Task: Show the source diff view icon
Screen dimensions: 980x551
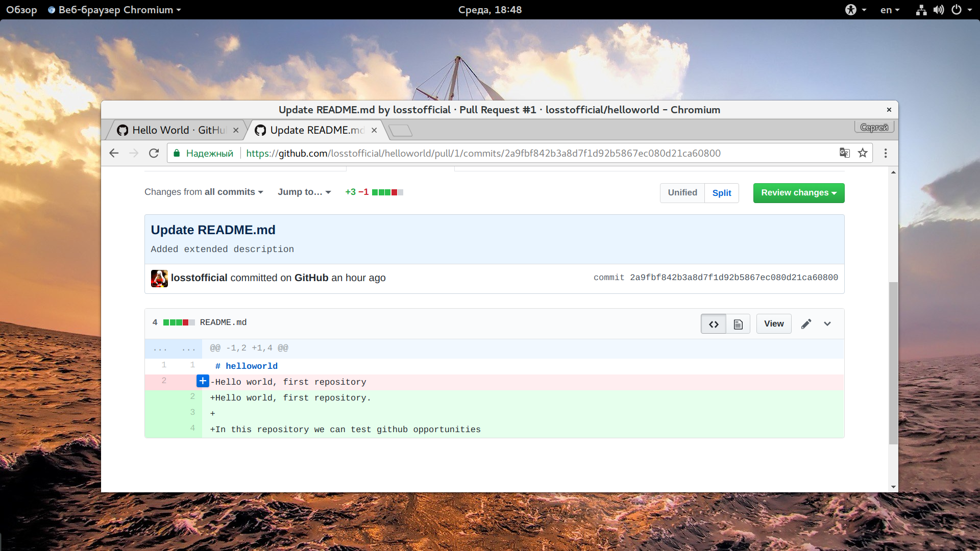Action: tap(714, 324)
